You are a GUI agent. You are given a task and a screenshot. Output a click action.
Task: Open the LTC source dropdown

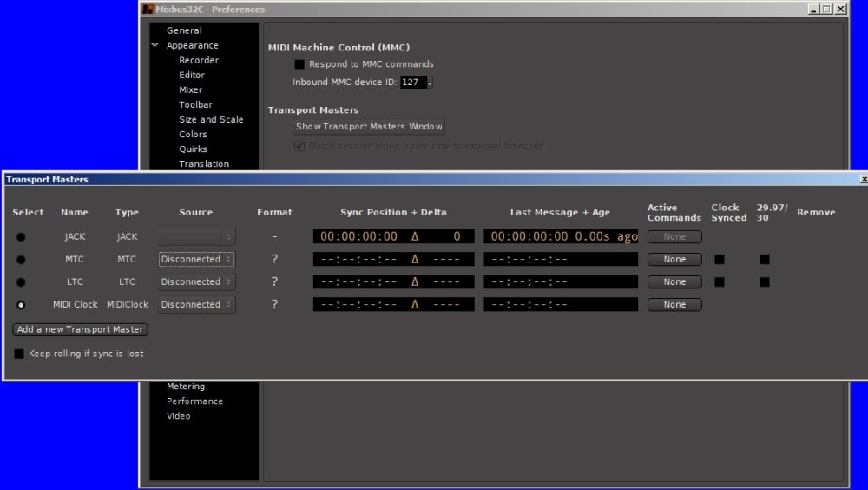196,282
